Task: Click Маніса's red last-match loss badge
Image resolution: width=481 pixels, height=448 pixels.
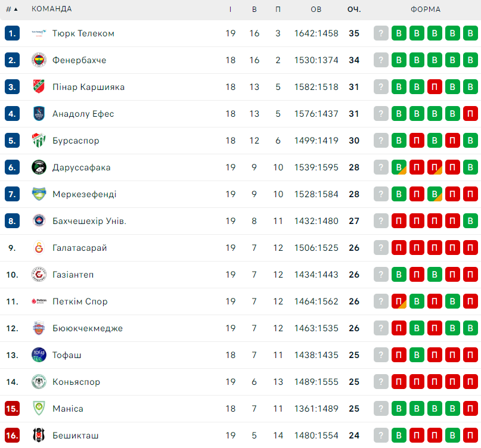Action: pos(470,409)
